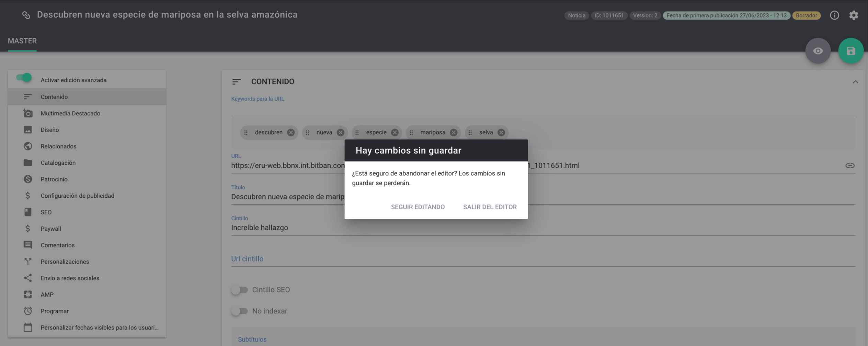Grab the drag handle of 'descubren' chip
868x346 pixels.
pos(246,132)
